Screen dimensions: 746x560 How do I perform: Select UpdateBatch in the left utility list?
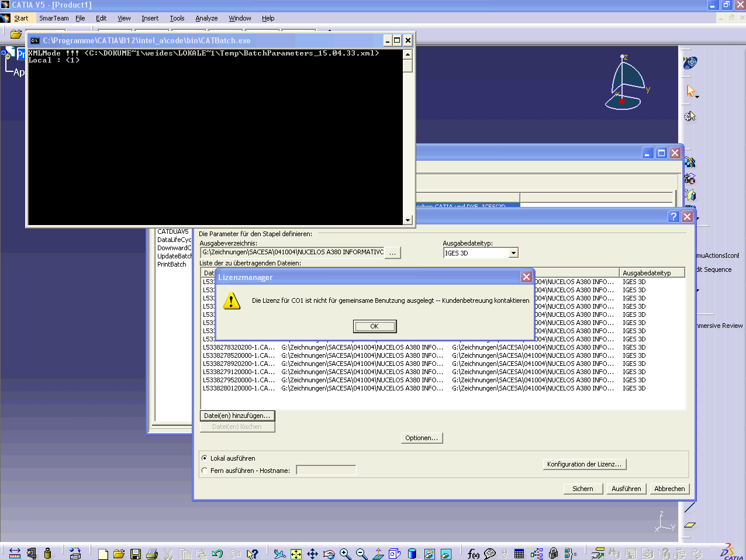tap(174, 256)
